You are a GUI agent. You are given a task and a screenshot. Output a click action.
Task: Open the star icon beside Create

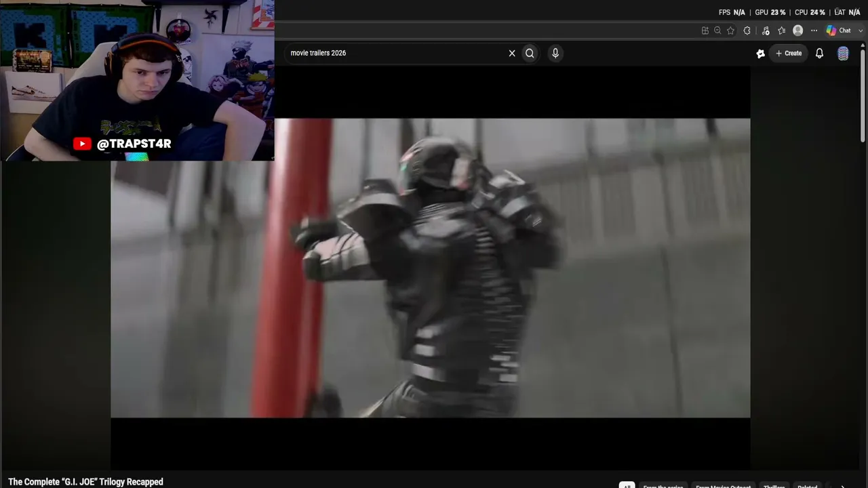[x=760, y=53]
